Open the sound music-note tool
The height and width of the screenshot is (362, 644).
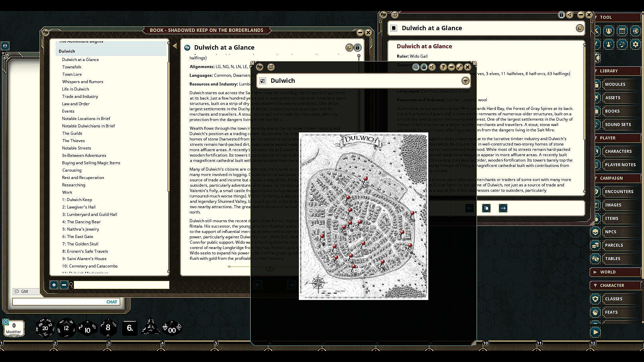622,44
